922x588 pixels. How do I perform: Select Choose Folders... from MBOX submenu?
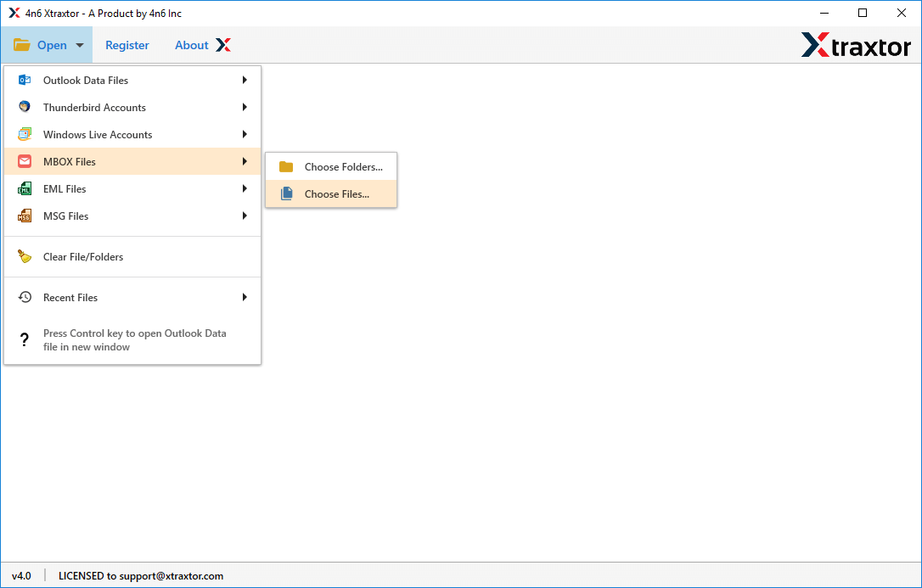[x=343, y=167]
